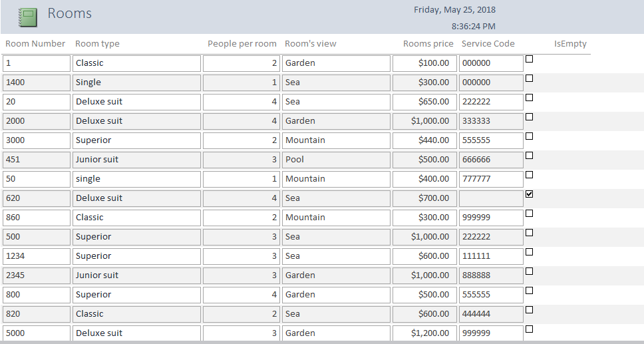Click the Rooms price column header
This screenshot has height=344, width=644.
click(428, 44)
